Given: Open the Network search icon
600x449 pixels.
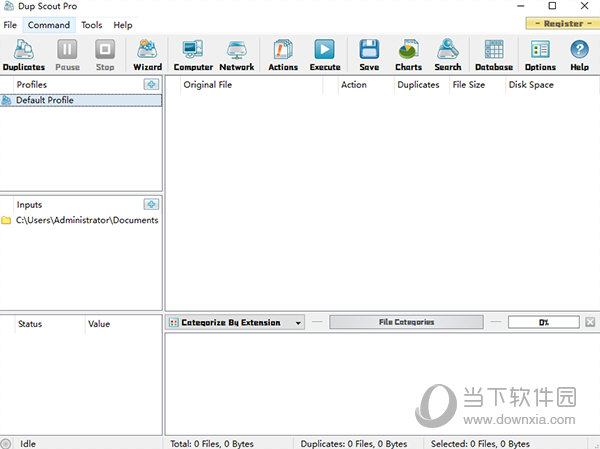Looking at the screenshot, I should (x=236, y=55).
